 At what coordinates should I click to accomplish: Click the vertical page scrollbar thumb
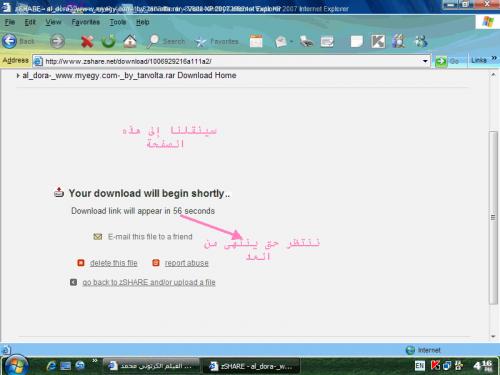click(493, 217)
